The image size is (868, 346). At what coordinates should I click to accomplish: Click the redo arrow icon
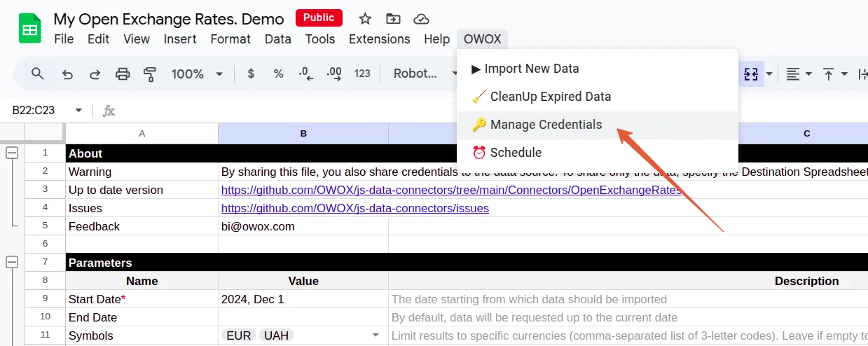[x=95, y=74]
